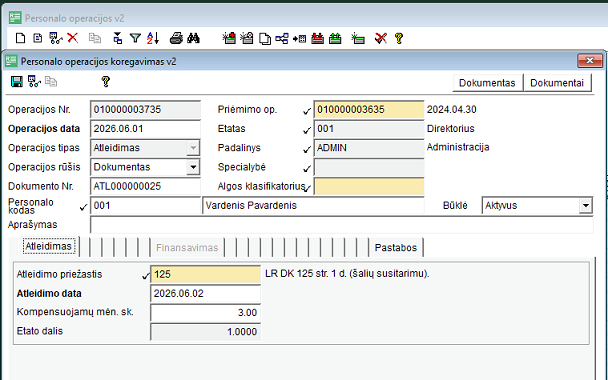Viewport: 608px width, 380px height.
Task: Click the copy icon in the Personalo operacijos toolbar
Action: [95, 38]
